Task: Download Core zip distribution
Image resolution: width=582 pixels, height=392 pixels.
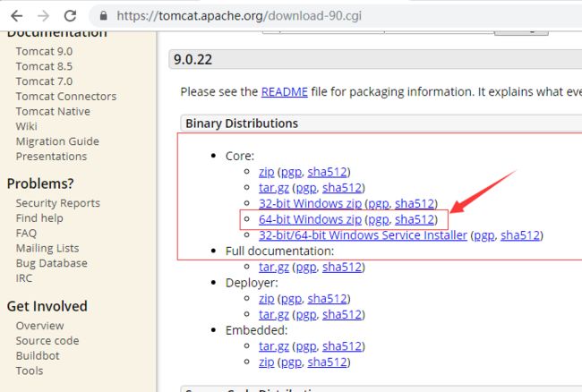Action: (x=267, y=172)
